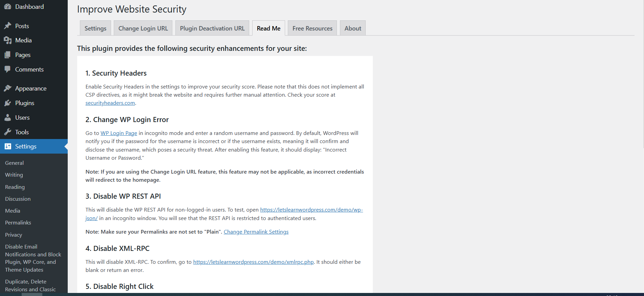Click the Settings sliders icon

tap(7, 146)
